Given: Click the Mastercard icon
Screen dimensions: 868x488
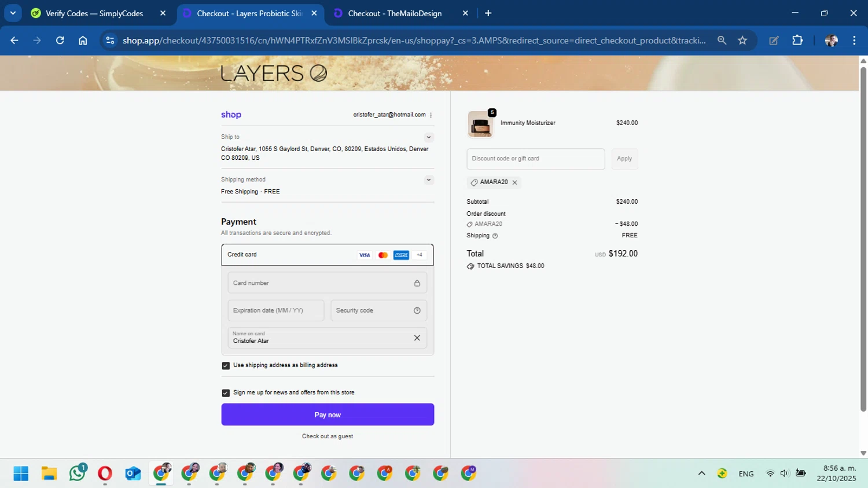Looking at the screenshot, I should (382, 255).
